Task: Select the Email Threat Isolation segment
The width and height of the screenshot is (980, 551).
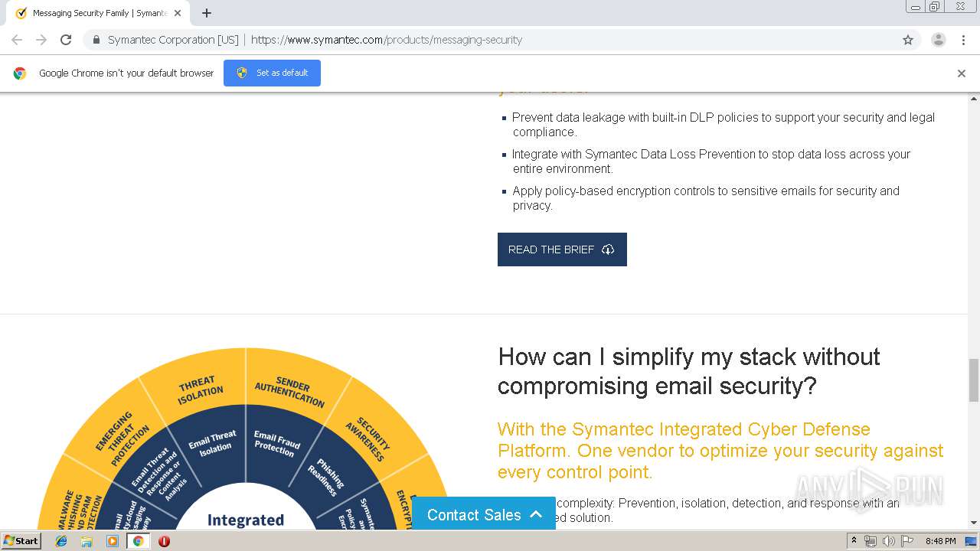Action: [x=213, y=444]
